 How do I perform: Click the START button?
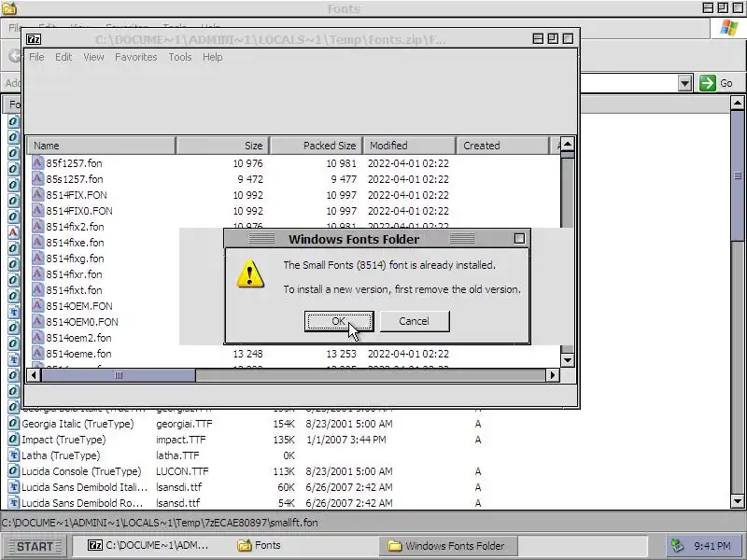tap(35, 546)
